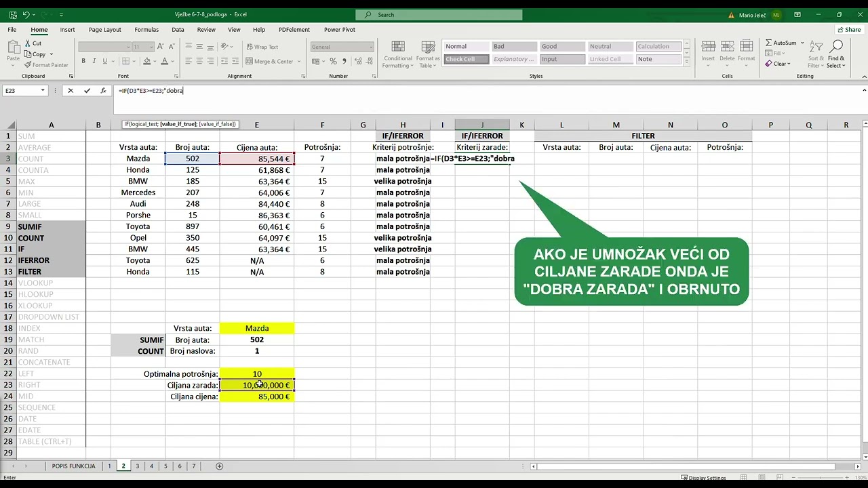The image size is (868, 488).
Task: Click the Decrease Decimal icon
Action: point(368,61)
